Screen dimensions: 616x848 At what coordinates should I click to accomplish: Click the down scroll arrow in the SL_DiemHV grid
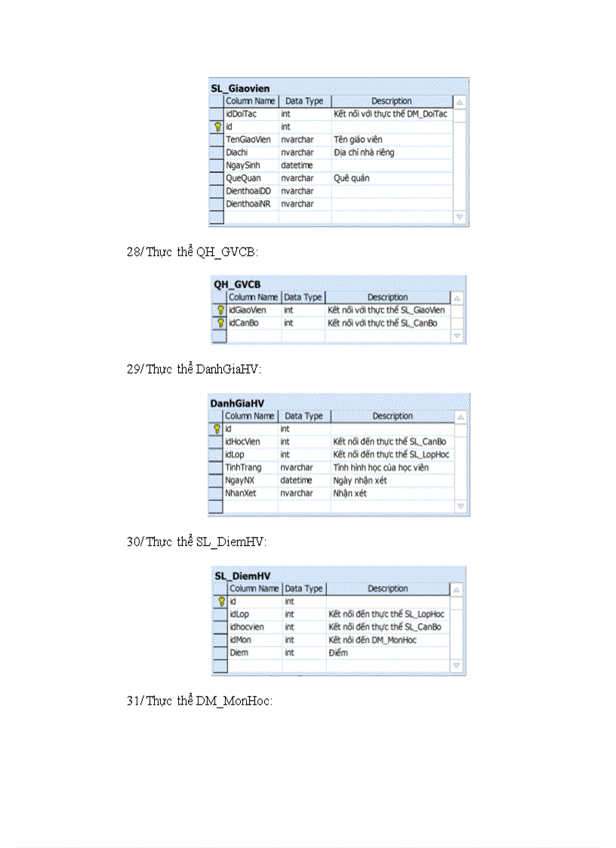point(455,664)
